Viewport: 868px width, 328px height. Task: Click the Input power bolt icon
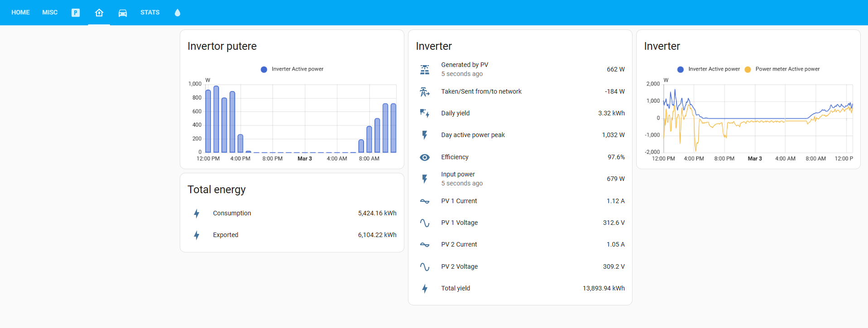point(425,179)
